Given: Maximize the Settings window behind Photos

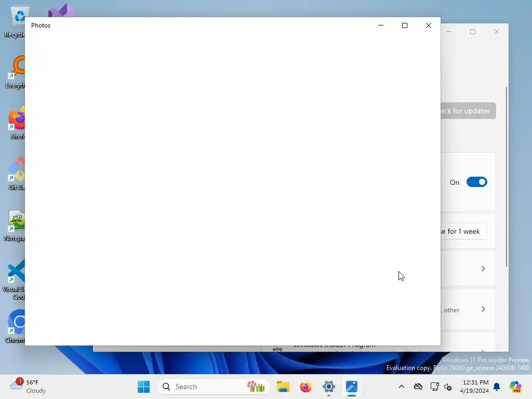Looking at the screenshot, I should pos(473,32).
